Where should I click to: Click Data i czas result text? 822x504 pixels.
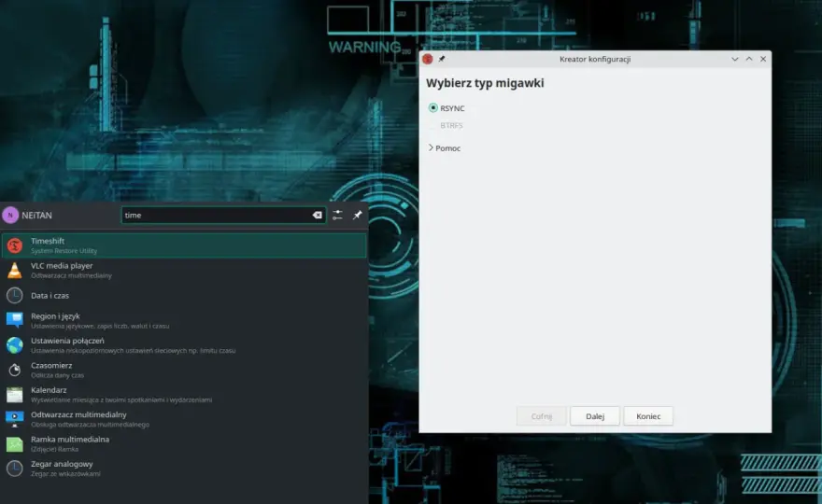[x=50, y=296]
